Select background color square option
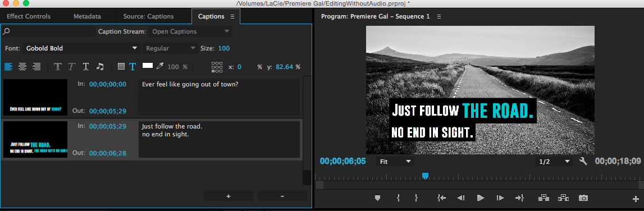This screenshot has height=211, width=644. (121, 67)
